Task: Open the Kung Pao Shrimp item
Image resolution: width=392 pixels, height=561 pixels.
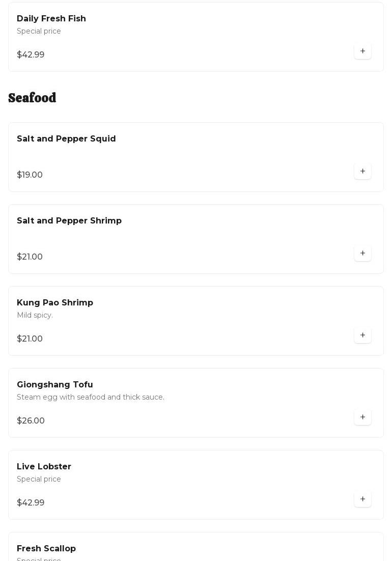Action: tap(55, 303)
